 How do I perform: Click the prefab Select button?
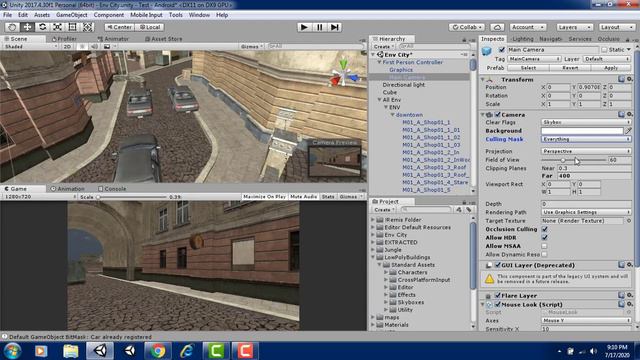point(528,68)
